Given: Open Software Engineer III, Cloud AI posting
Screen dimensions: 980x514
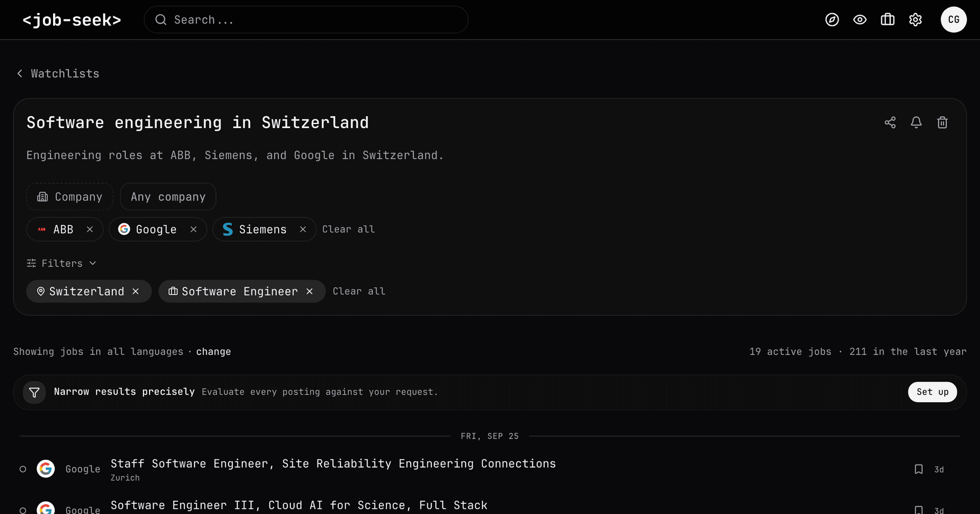Looking at the screenshot, I should click(x=299, y=505).
